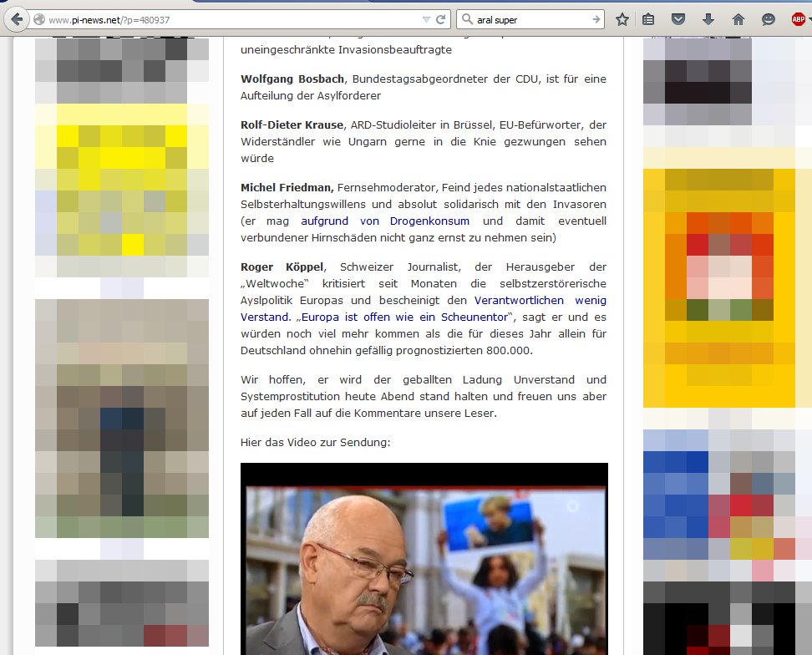Bookmark this page with star icon

pyautogui.click(x=622, y=19)
